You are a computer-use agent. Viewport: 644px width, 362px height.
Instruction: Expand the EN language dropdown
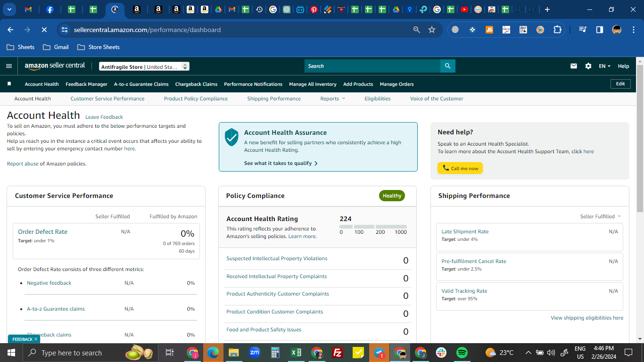pyautogui.click(x=604, y=66)
